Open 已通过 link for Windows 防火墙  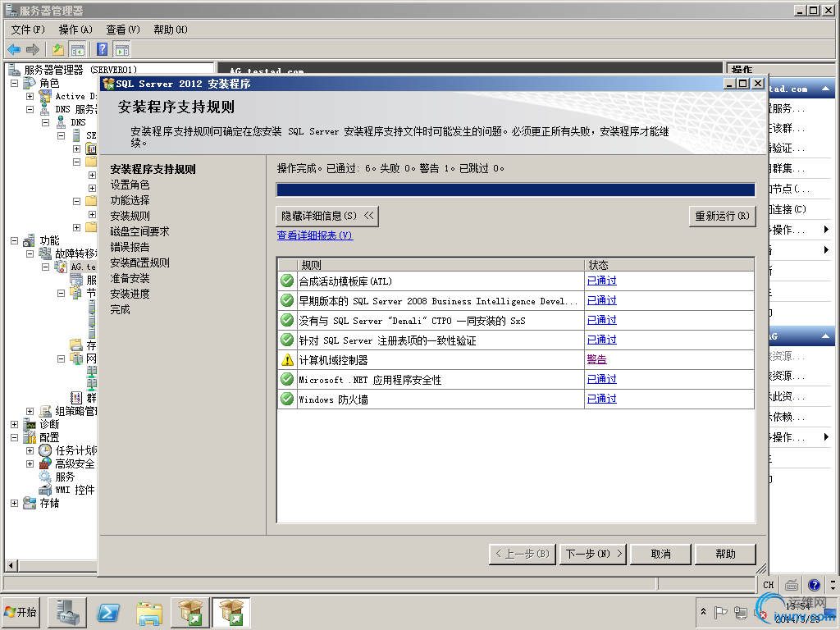pyautogui.click(x=601, y=399)
